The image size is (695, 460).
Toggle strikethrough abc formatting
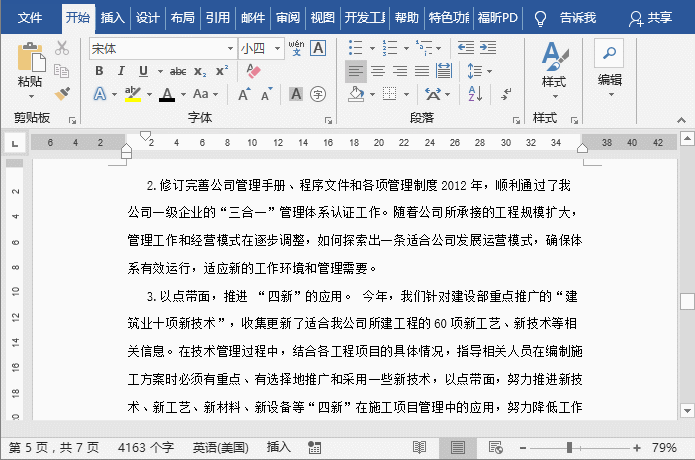tap(178, 71)
